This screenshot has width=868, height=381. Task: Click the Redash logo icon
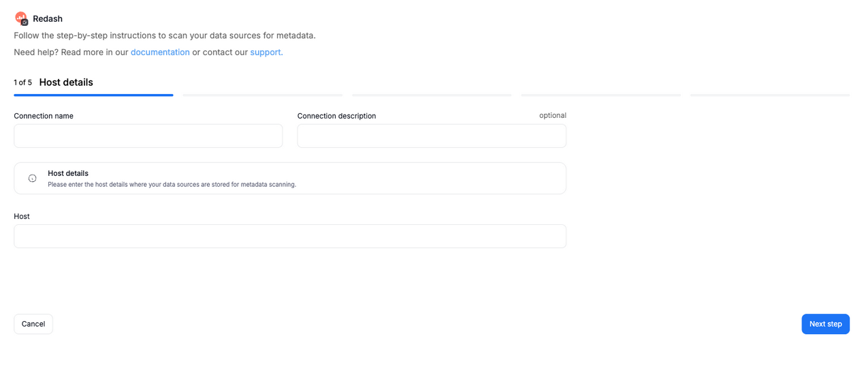21,18
